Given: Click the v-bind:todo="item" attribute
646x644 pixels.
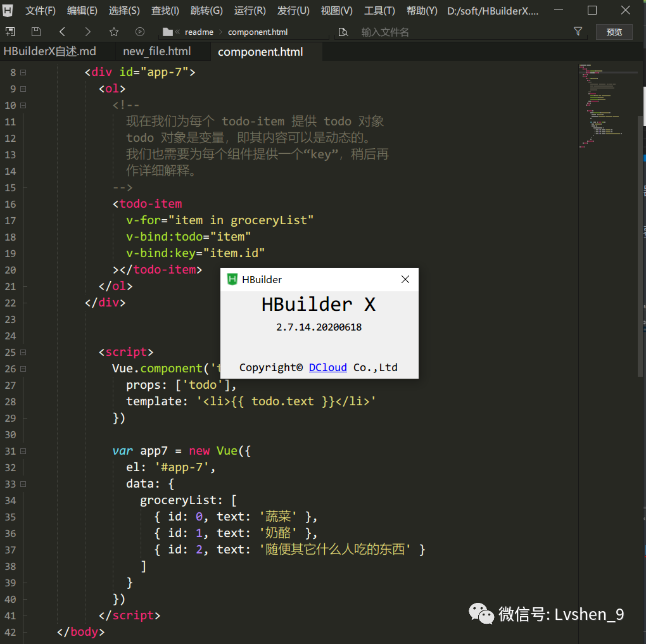Looking at the screenshot, I should tap(188, 236).
